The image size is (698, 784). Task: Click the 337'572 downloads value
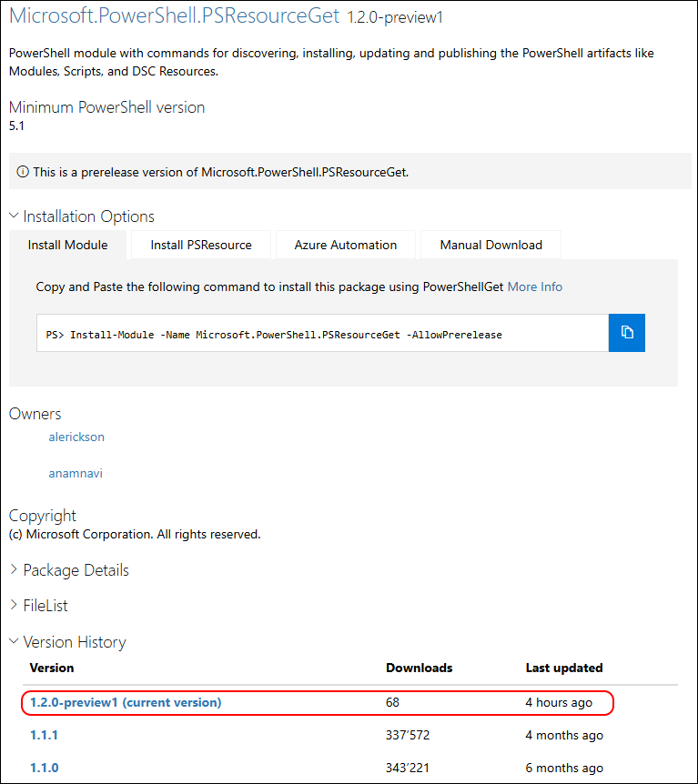point(408,735)
